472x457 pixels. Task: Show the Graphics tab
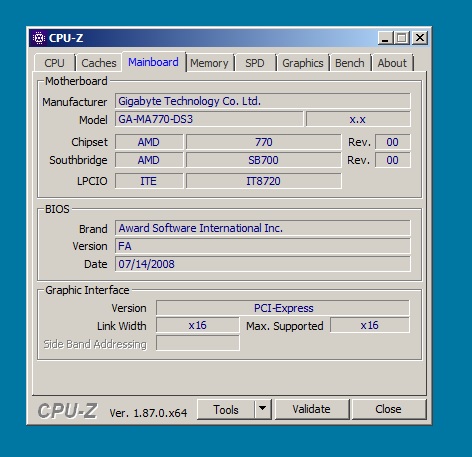(x=303, y=63)
